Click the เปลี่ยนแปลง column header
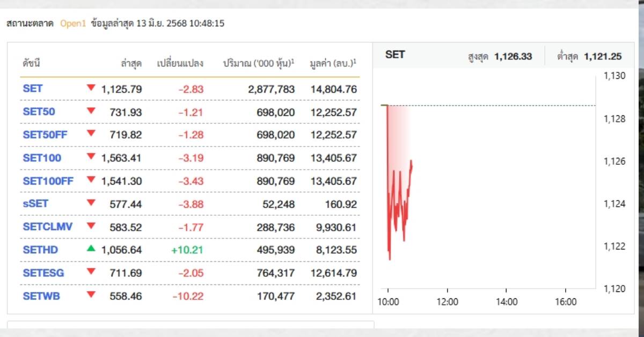 180,63
